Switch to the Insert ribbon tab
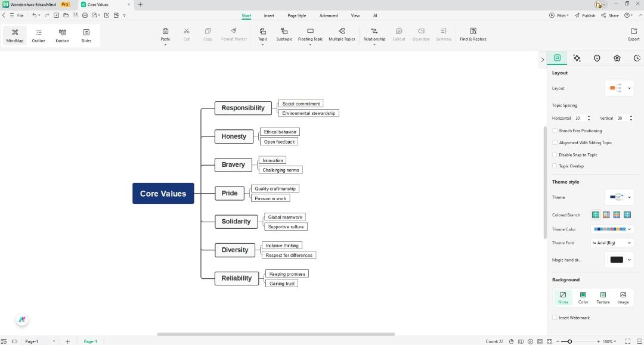Image resolution: width=644 pixels, height=345 pixels. (x=270, y=15)
